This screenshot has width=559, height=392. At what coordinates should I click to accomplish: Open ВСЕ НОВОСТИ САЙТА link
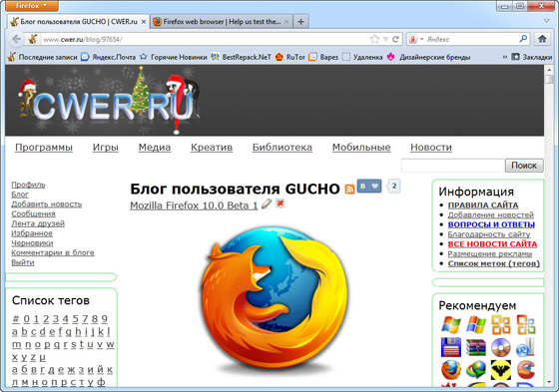(492, 244)
